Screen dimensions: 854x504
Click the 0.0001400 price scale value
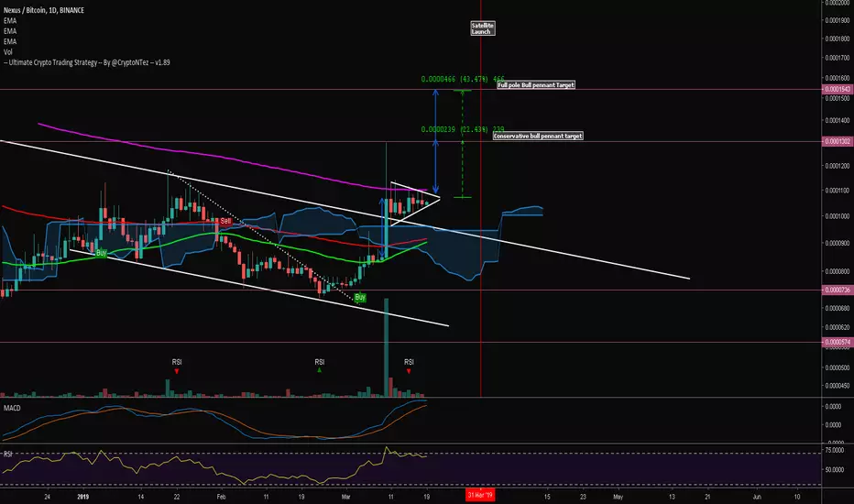(838, 120)
